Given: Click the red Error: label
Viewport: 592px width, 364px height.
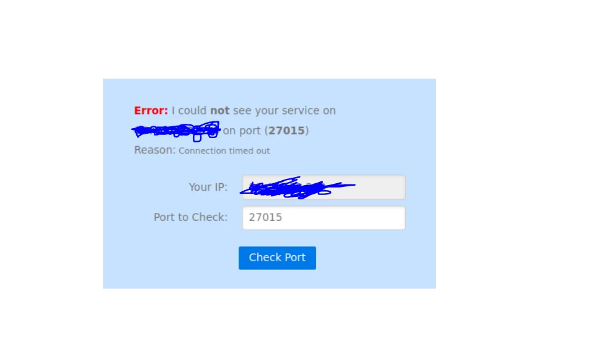Looking at the screenshot, I should click(x=151, y=111).
